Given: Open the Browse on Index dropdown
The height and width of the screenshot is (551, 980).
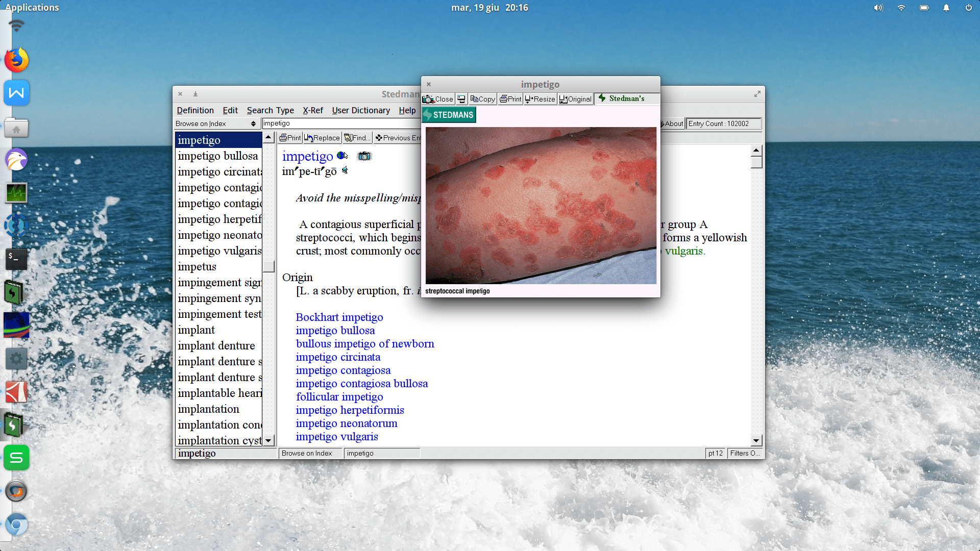Looking at the screenshot, I should [216, 123].
